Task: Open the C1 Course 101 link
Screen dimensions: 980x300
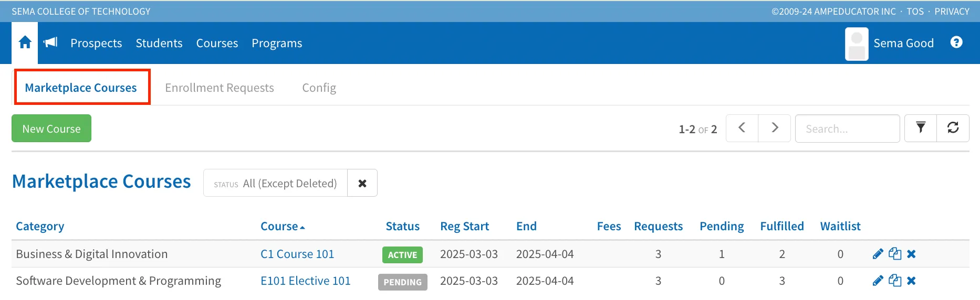Action: pyautogui.click(x=297, y=254)
